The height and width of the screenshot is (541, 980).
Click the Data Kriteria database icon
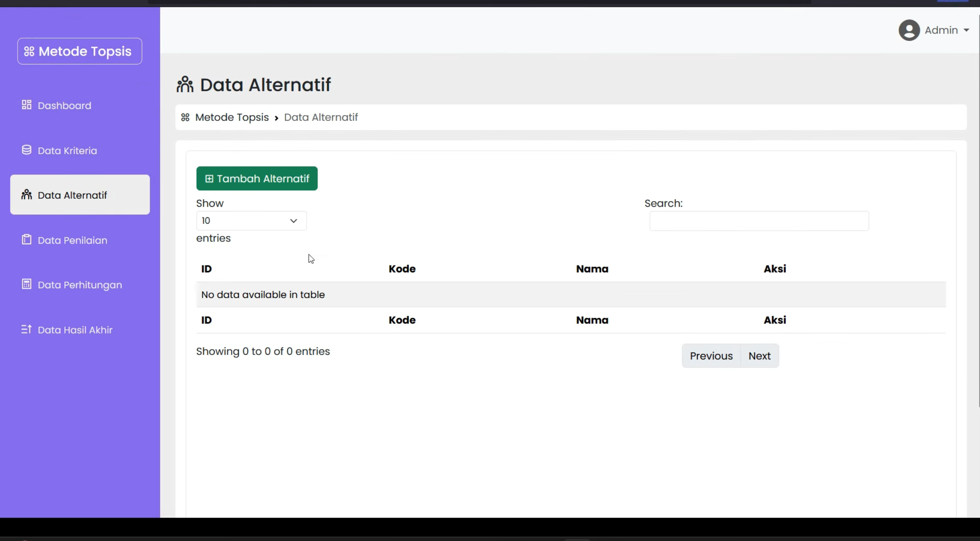coord(26,150)
